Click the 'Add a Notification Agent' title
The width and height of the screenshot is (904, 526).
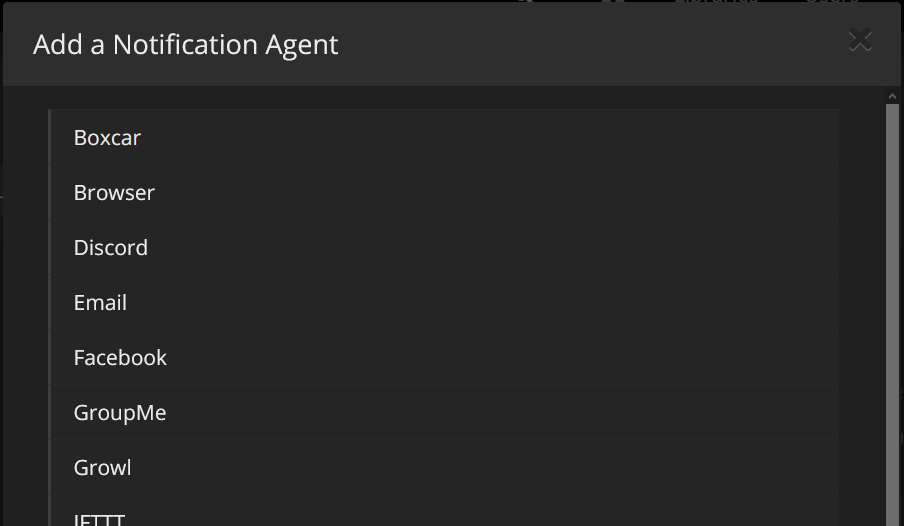click(186, 44)
